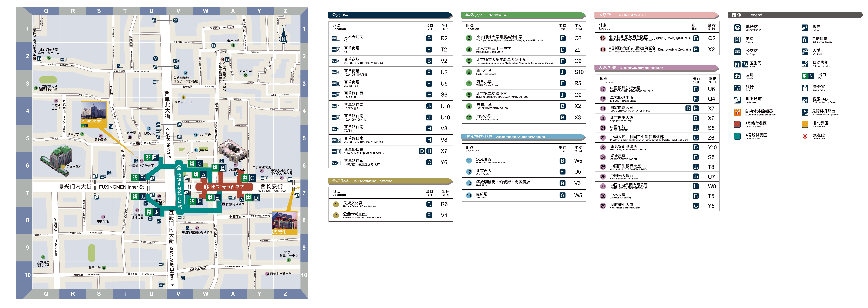The image size is (868, 308).
Task: Click the Customer Service Center icon
Action: pyautogui.click(x=805, y=100)
